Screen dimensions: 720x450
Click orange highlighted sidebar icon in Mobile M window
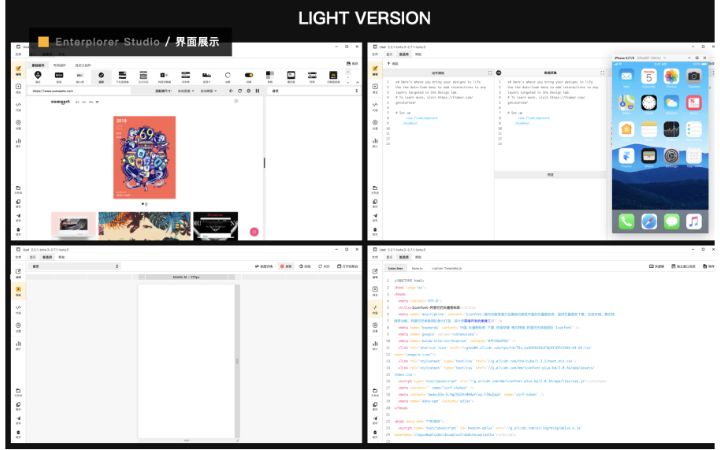[18, 291]
